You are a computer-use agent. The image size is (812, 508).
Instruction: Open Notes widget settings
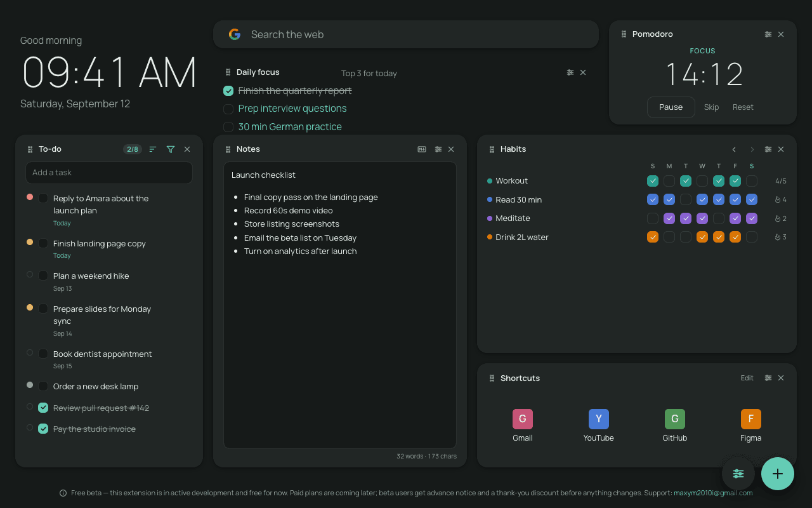click(x=438, y=149)
